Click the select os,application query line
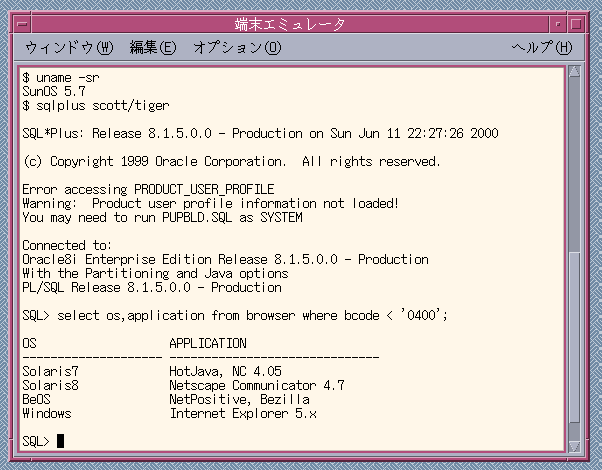 click(235, 316)
